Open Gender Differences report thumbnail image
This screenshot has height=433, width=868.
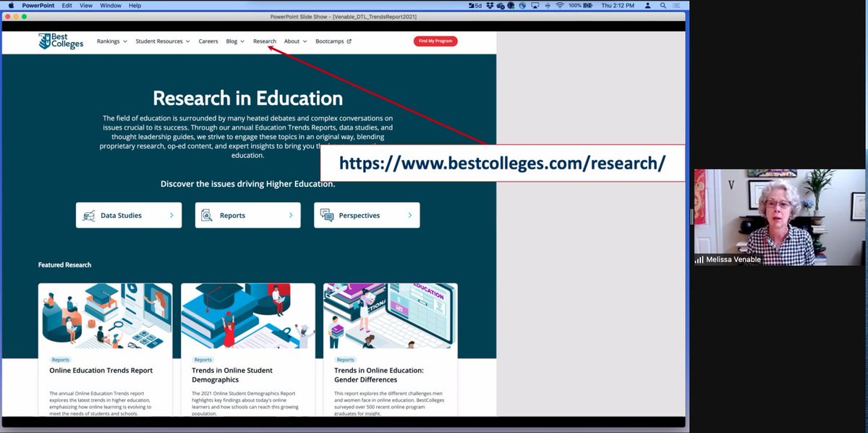(x=391, y=316)
